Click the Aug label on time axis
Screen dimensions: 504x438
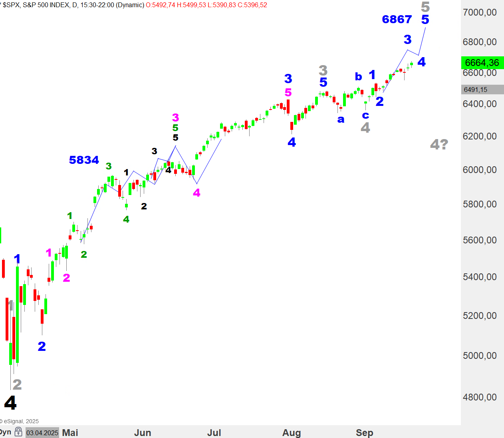[x=292, y=433]
